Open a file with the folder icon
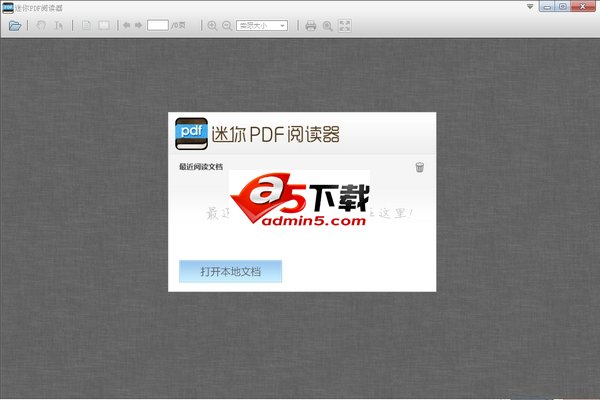The width and height of the screenshot is (600, 400). [x=15, y=26]
